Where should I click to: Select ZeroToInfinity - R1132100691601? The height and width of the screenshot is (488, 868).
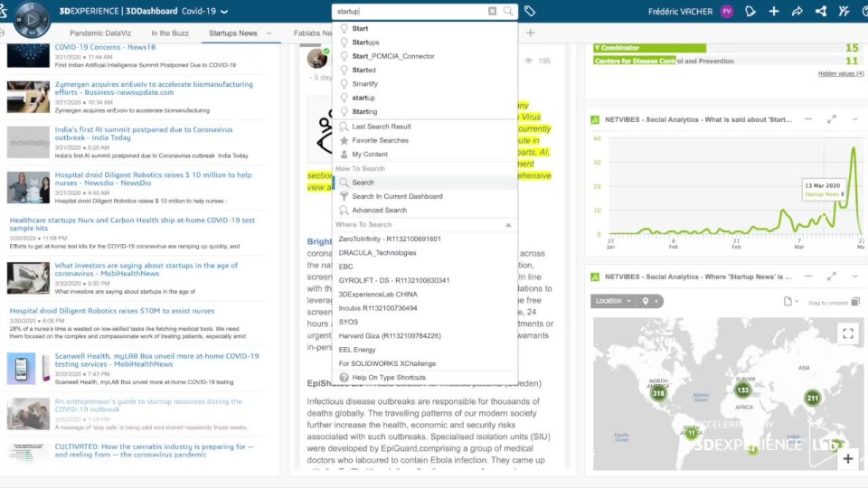[425, 239]
